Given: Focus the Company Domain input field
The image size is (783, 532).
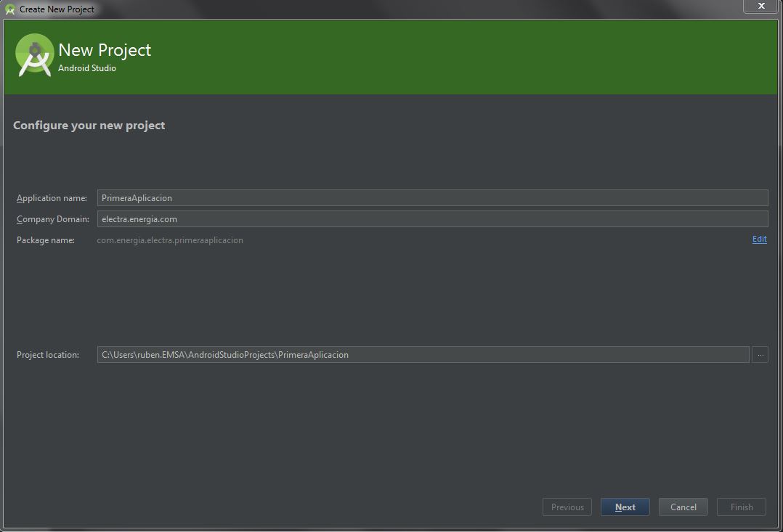Looking at the screenshot, I should tap(432, 219).
